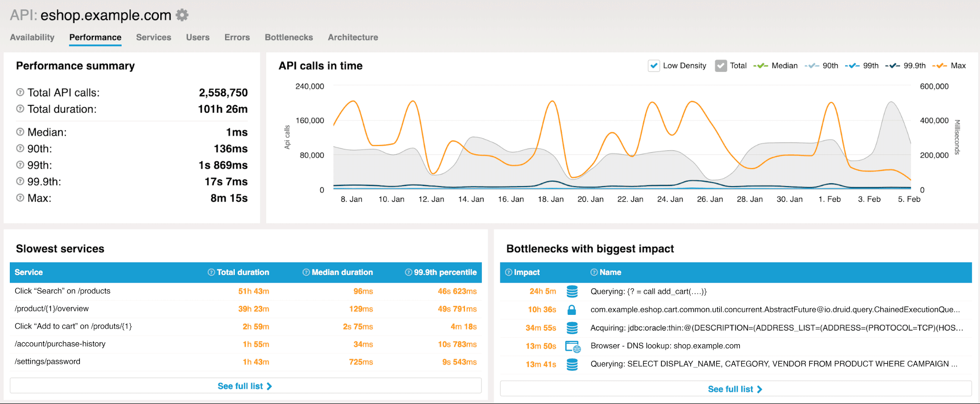Image resolution: width=980 pixels, height=404 pixels.
Task: Click help icon in Impact column header
Action: pyautogui.click(x=508, y=272)
